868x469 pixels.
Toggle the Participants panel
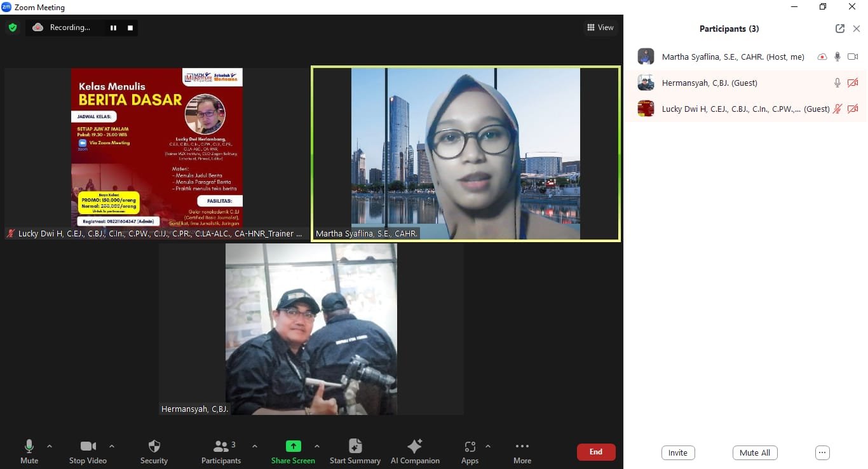point(221,452)
